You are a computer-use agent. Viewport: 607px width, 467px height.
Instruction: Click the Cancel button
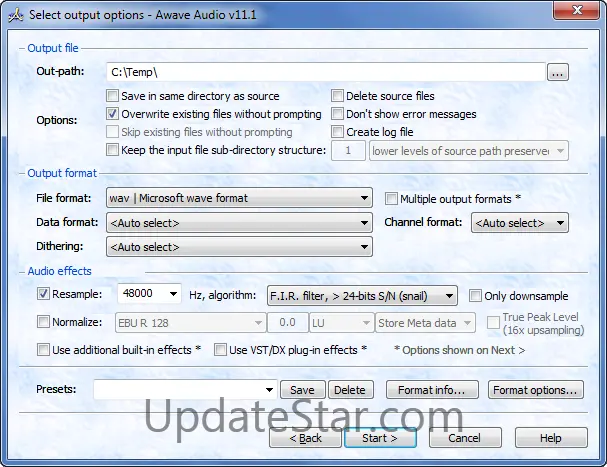(x=465, y=438)
